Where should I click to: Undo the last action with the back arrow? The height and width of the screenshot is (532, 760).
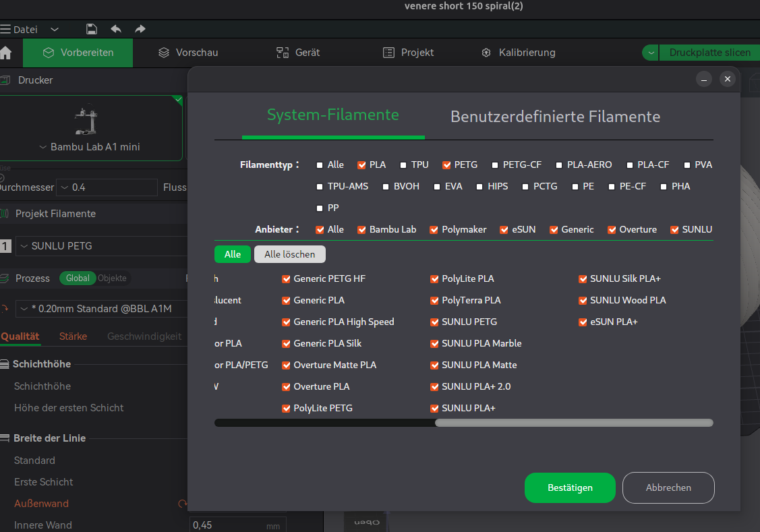(x=116, y=29)
